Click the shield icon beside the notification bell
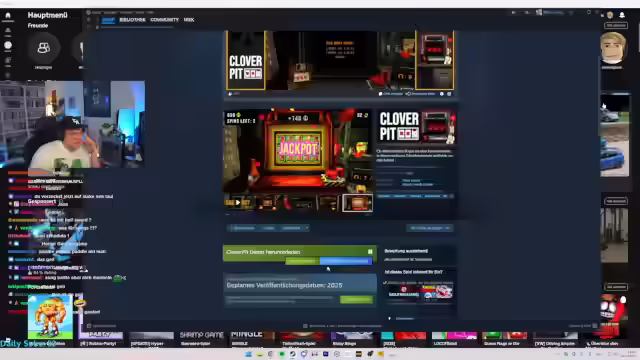640x360 pixels. tap(610, 15)
